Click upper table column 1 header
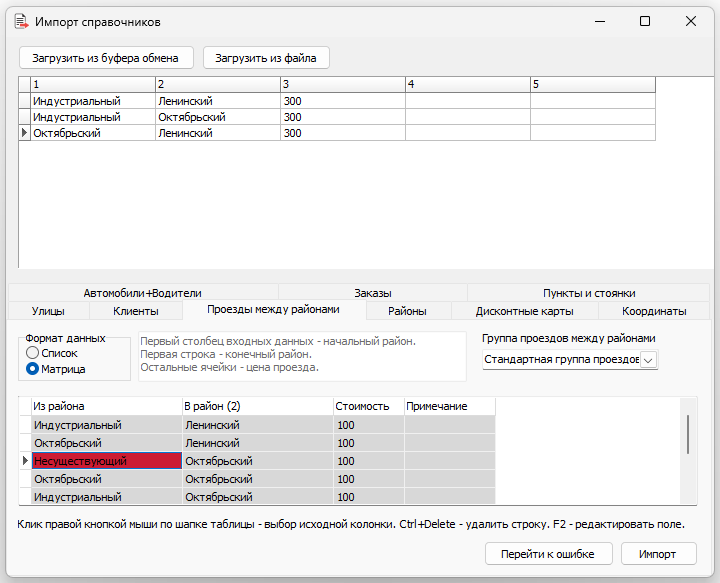 tap(93, 84)
